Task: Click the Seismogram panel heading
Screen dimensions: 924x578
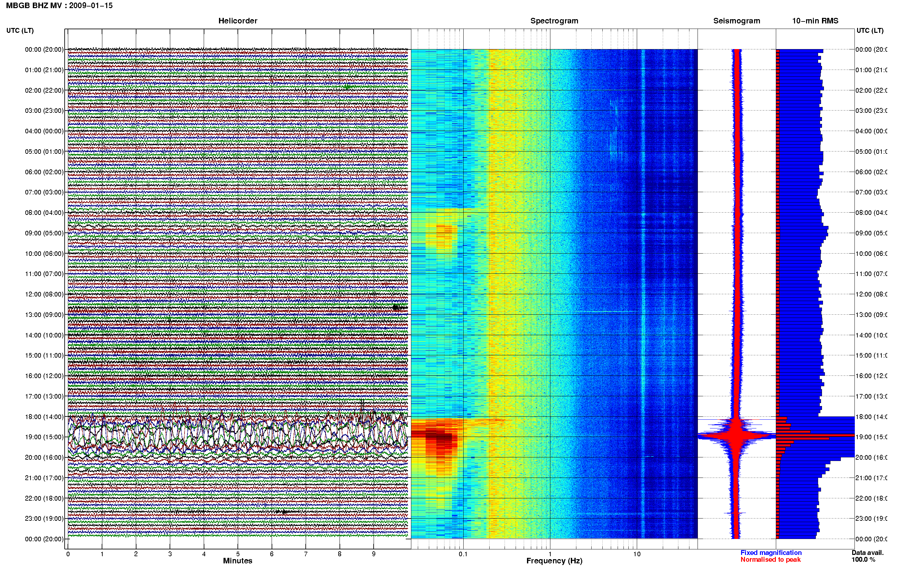Action: (737, 21)
